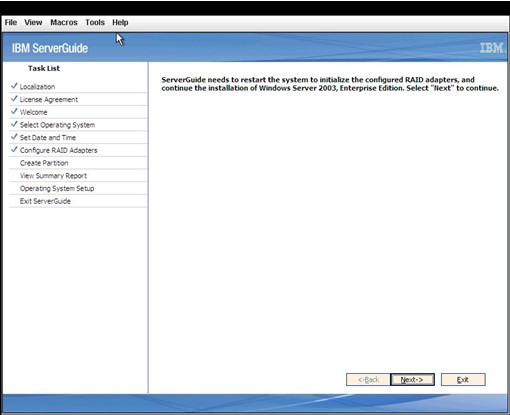This screenshot has height=415, width=510.
Task: Click the IBM ServerGuide title text
Action: [x=50, y=48]
